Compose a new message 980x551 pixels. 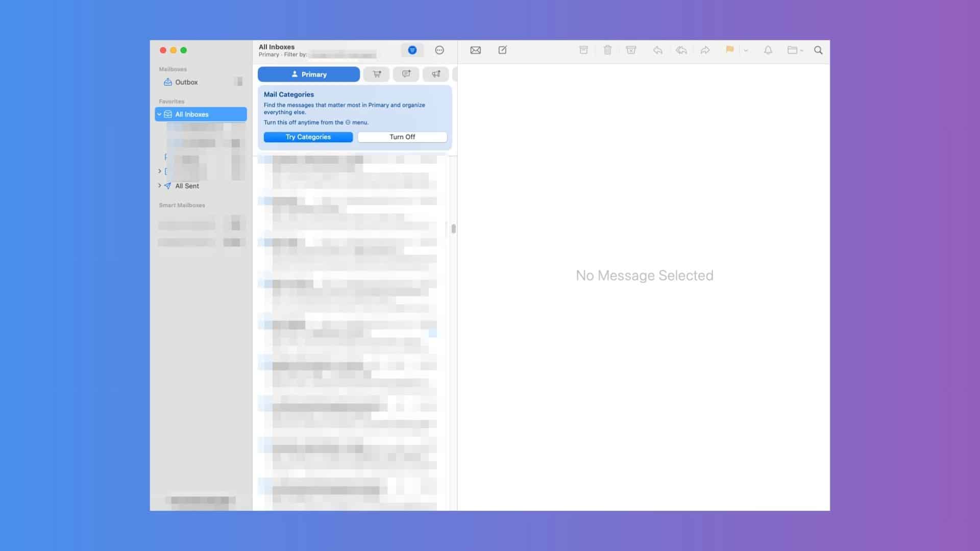pyautogui.click(x=502, y=50)
